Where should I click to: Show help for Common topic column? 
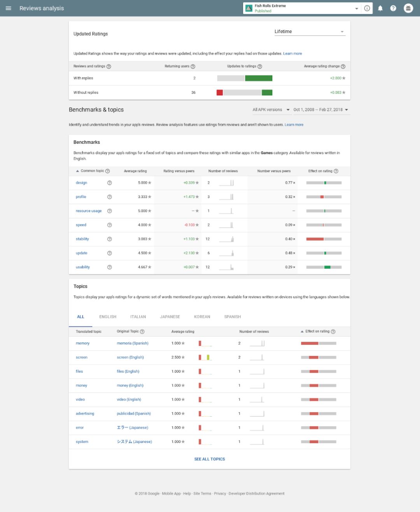point(108,171)
